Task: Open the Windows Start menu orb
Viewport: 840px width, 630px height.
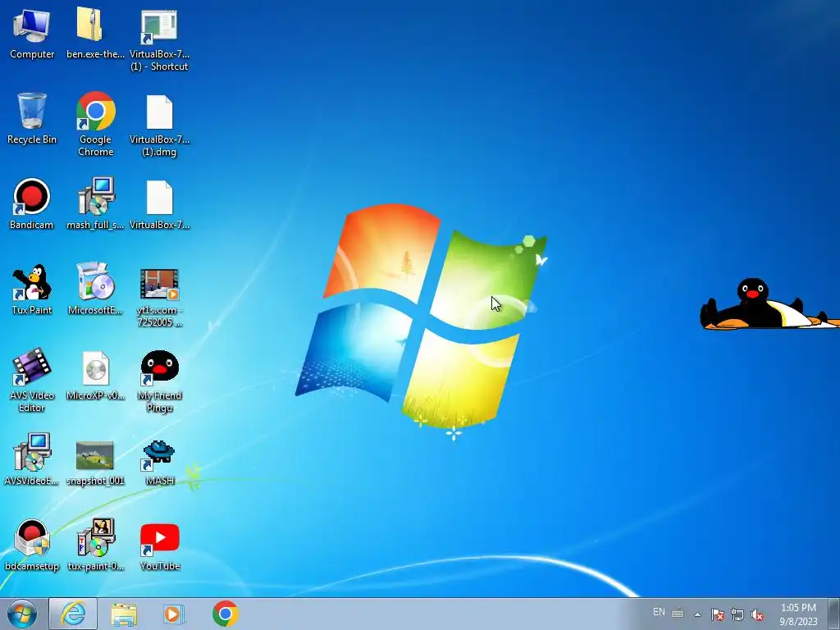Action: (x=22, y=614)
